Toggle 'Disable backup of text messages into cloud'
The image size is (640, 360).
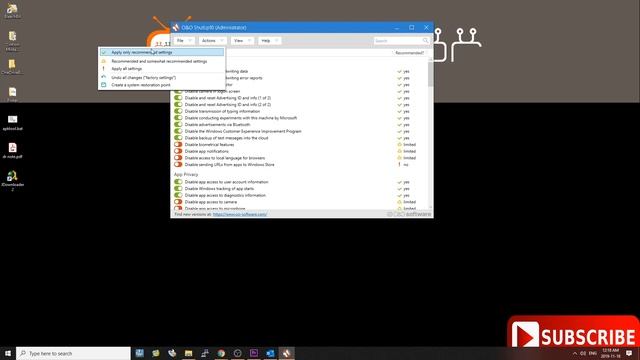tap(178, 138)
